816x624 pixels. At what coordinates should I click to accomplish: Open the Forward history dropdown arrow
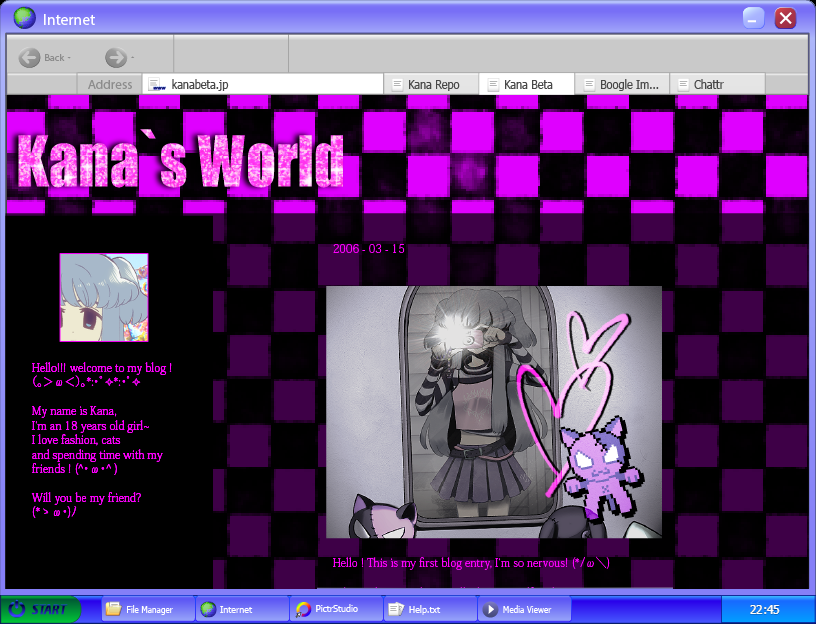point(133,57)
